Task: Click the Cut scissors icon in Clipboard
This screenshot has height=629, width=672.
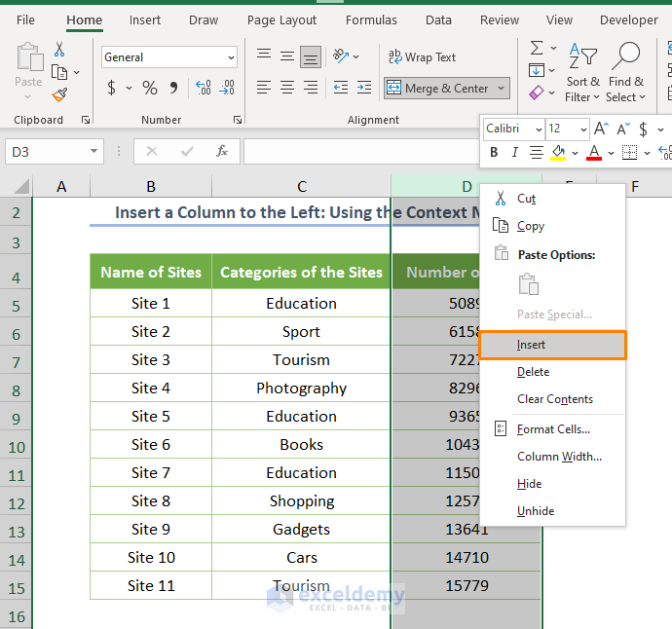Action: (59, 50)
